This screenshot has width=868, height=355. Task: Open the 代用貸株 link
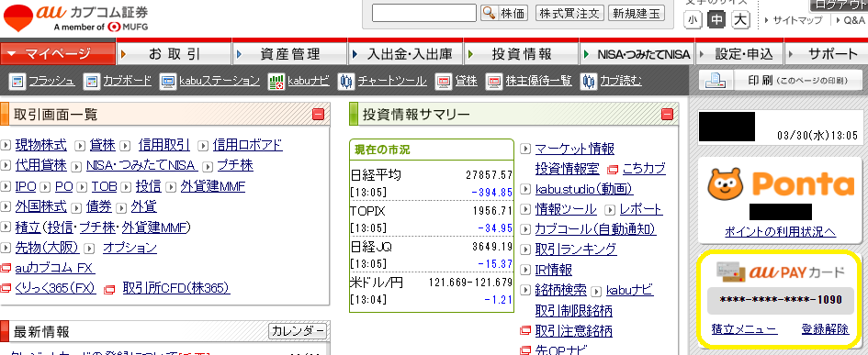41,165
